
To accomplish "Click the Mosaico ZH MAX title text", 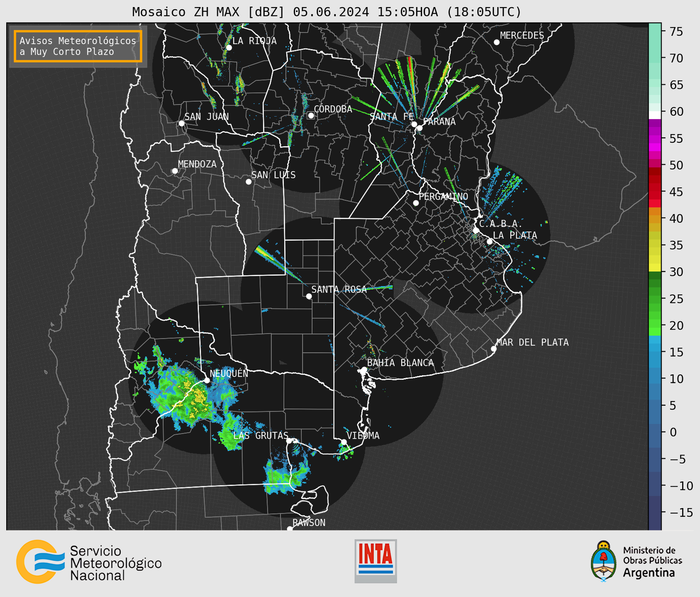I will click(x=326, y=12).
